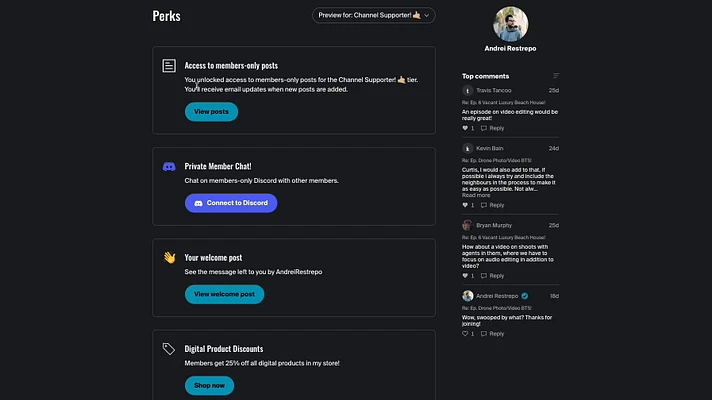Click the Shop now button

point(209,385)
